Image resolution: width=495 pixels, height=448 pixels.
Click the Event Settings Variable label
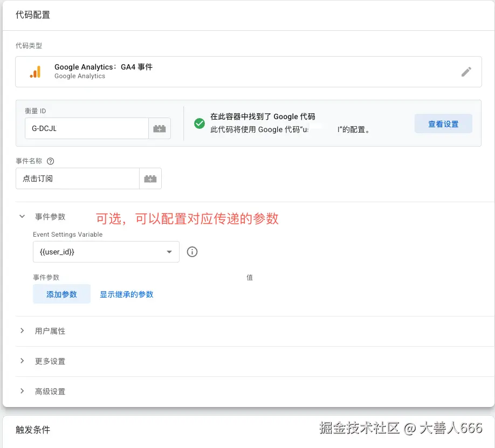[67, 235]
